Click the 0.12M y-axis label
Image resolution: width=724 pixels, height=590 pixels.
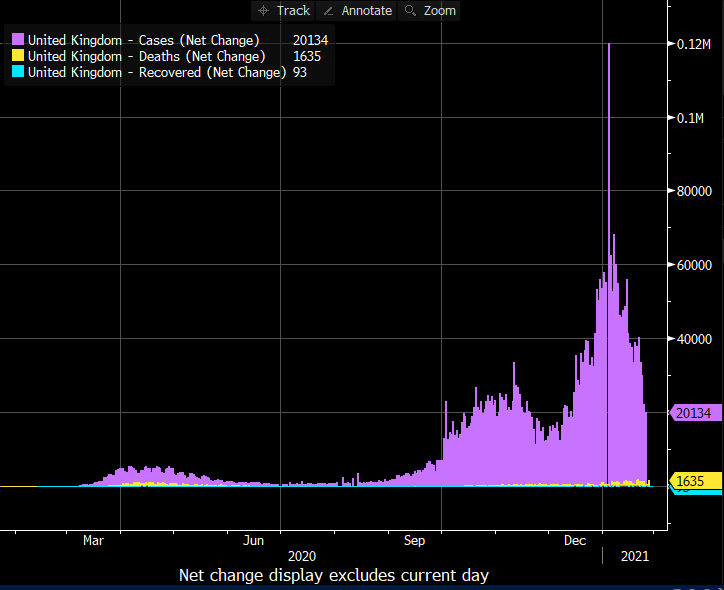tap(694, 44)
